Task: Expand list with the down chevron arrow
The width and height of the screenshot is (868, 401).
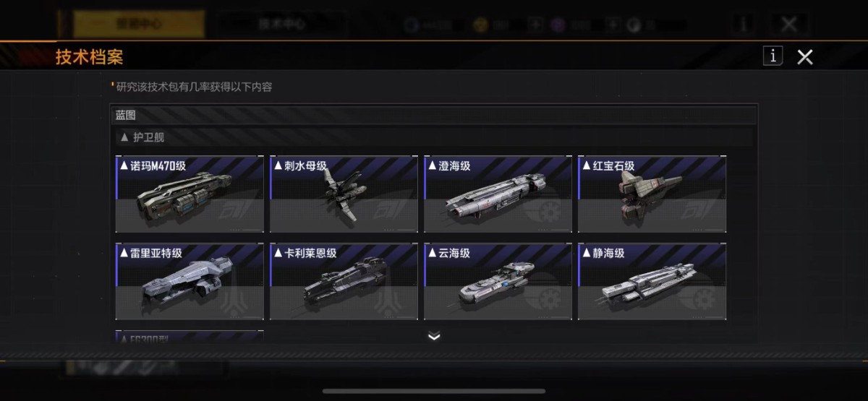Action: point(434,336)
